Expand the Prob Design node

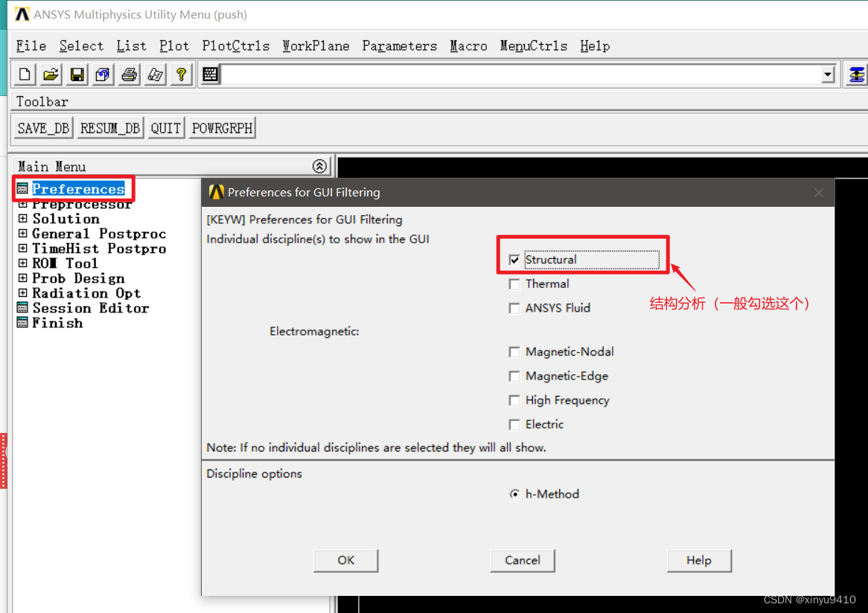[22, 278]
